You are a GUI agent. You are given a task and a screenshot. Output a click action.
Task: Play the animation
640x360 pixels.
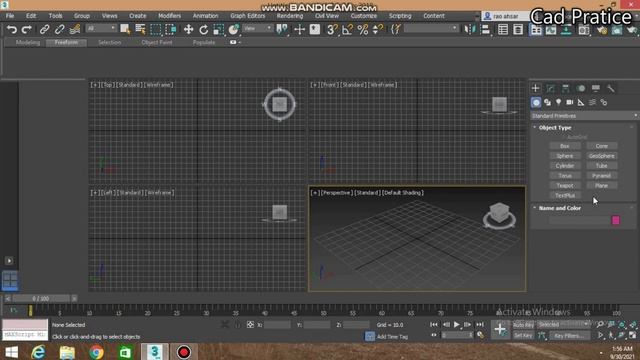click(x=457, y=324)
